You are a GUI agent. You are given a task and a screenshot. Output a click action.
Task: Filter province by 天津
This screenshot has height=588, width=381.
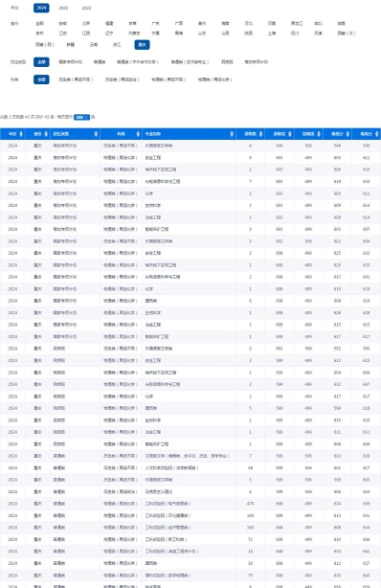tap(318, 34)
